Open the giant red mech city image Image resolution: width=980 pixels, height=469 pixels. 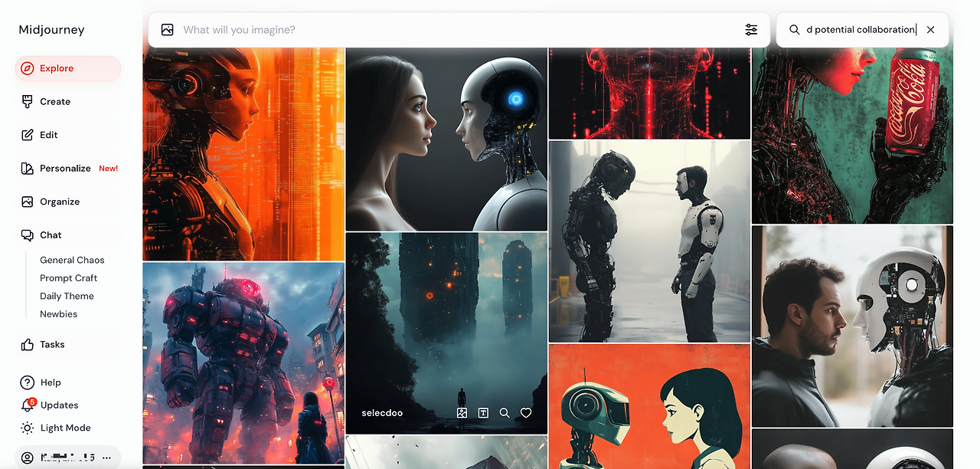point(243,363)
